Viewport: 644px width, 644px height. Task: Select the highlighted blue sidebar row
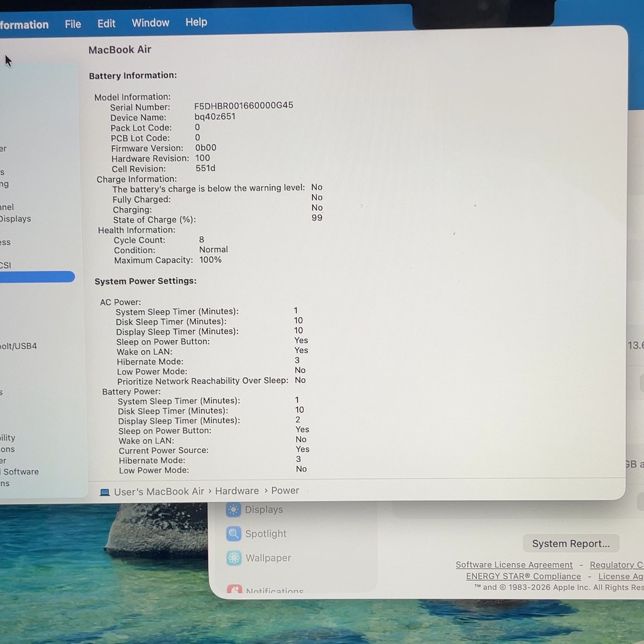pyautogui.click(x=37, y=277)
